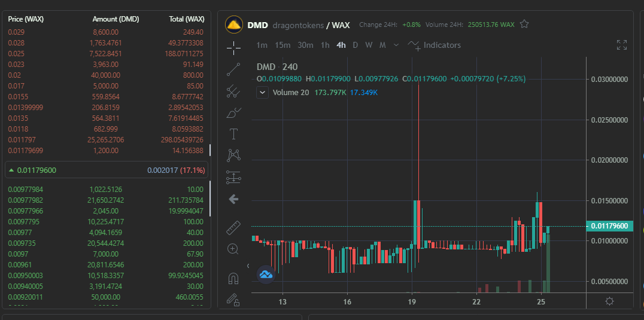644x320 pixels.
Task: Open the fullscreen chart mode
Action: (x=622, y=45)
